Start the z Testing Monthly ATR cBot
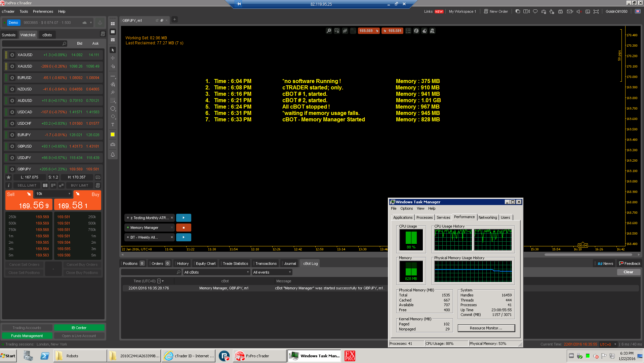644x363 pixels. tap(184, 218)
